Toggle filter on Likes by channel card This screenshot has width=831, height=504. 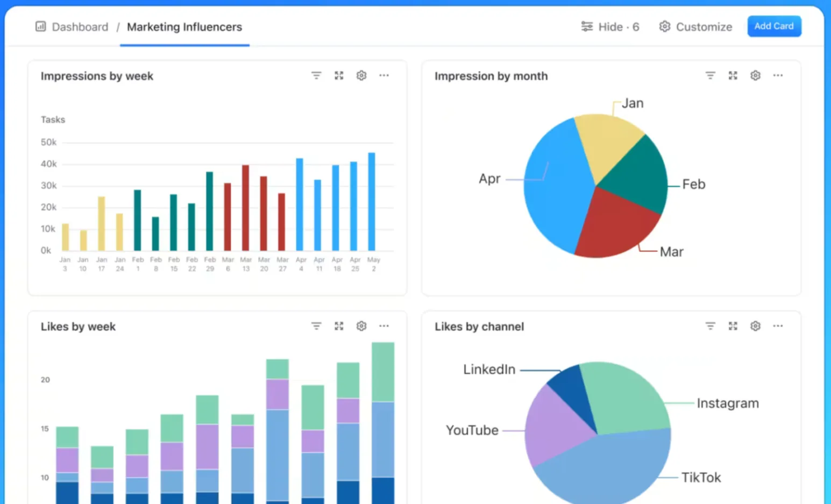click(x=710, y=325)
